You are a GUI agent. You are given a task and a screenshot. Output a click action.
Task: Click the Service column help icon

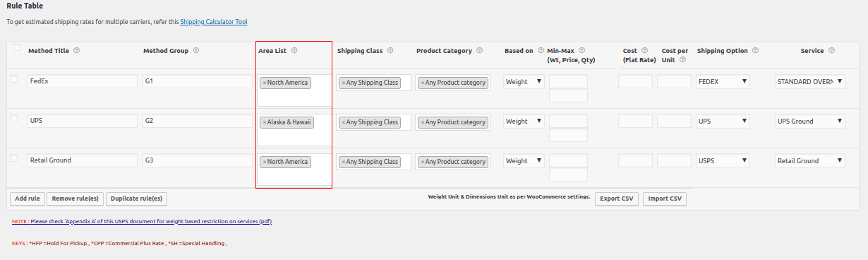click(x=831, y=50)
